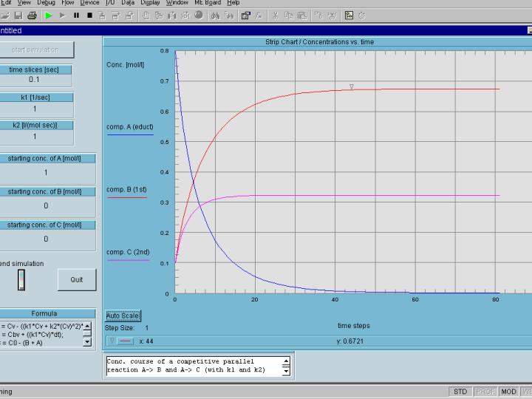Flip the end simulation toggle switch
532x399 pixels.
(x=21, y=279)
